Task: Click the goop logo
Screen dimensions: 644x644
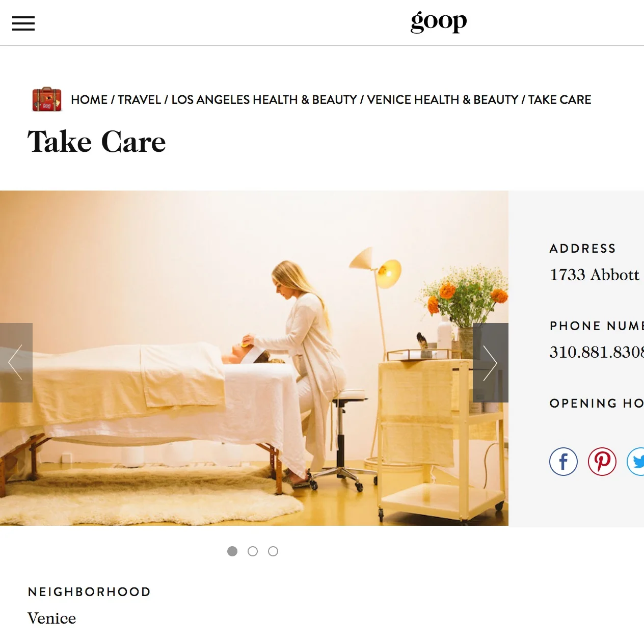Action: coord(439,21)
